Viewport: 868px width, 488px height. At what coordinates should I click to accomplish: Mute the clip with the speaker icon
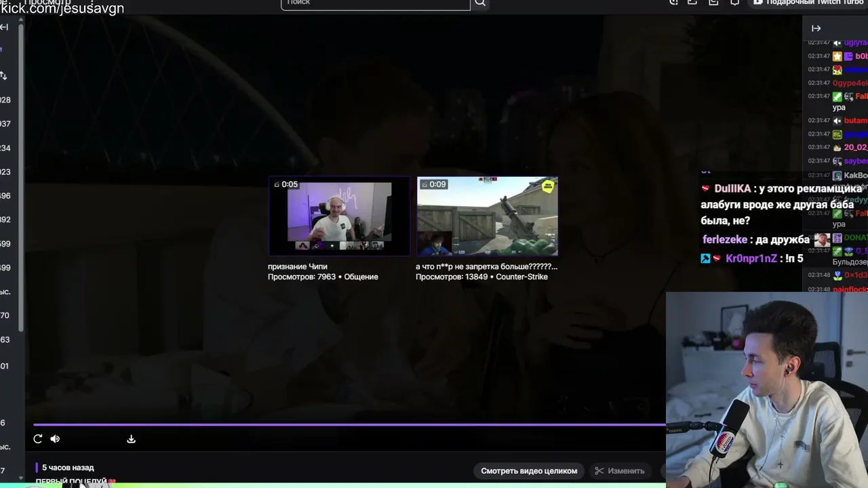pos(55,439)
